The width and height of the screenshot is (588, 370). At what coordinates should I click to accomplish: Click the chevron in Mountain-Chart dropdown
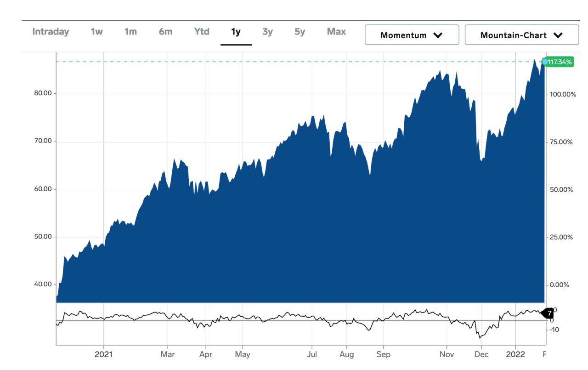click(x=558, y=35)
